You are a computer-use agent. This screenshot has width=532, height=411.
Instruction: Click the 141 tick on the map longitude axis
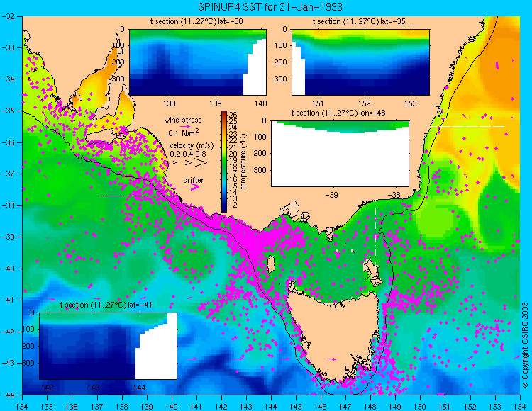point(196,406)
